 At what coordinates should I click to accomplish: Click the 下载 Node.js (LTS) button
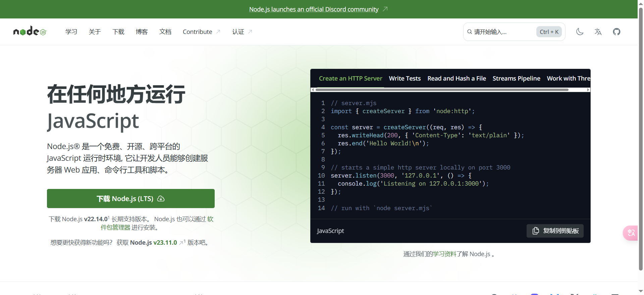click(131, 199)
